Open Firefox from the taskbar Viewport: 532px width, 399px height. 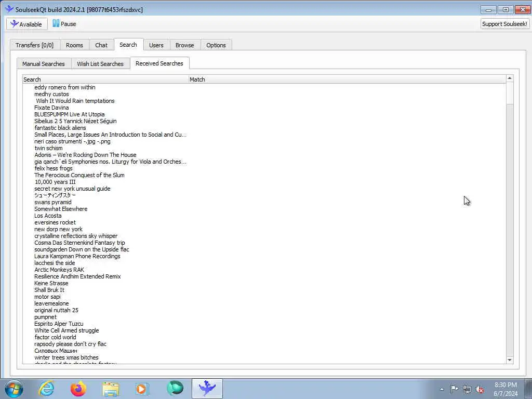point(78,389)
